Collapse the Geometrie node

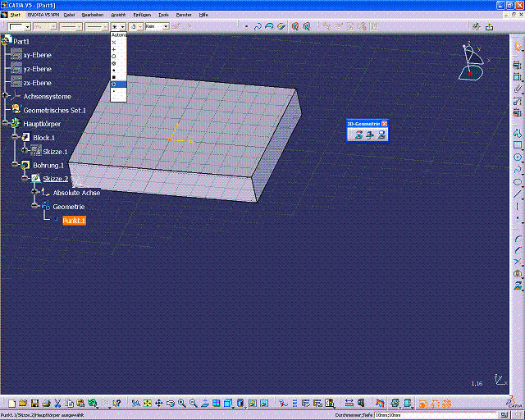point(34,206)
